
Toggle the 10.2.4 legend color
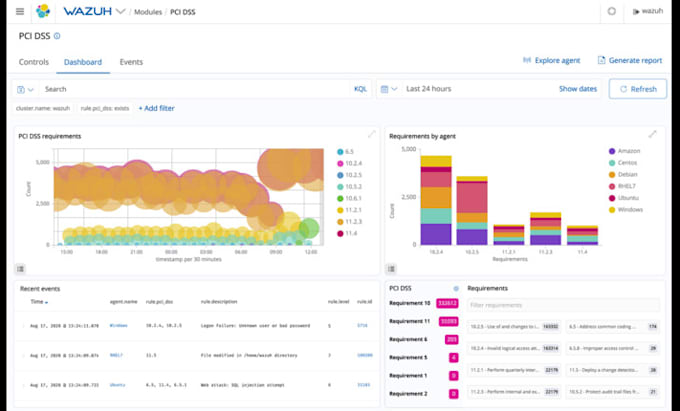click(x=340, y=163)
